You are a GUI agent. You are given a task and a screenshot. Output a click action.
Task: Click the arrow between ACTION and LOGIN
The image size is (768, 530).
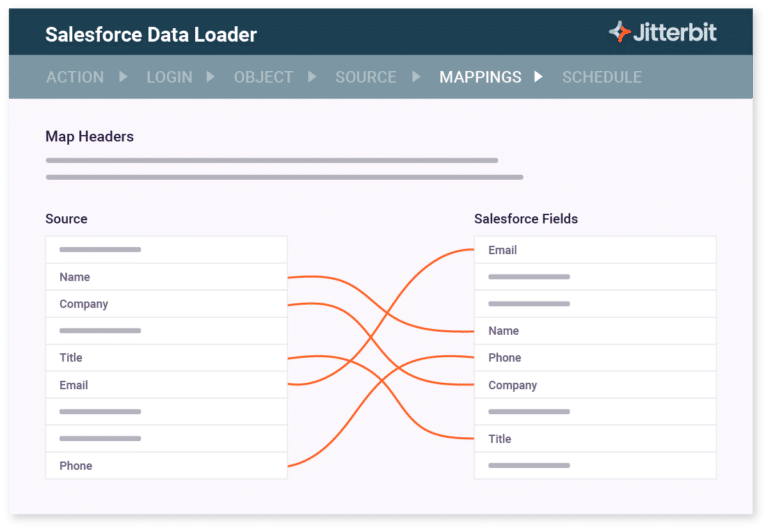[124, 77]
